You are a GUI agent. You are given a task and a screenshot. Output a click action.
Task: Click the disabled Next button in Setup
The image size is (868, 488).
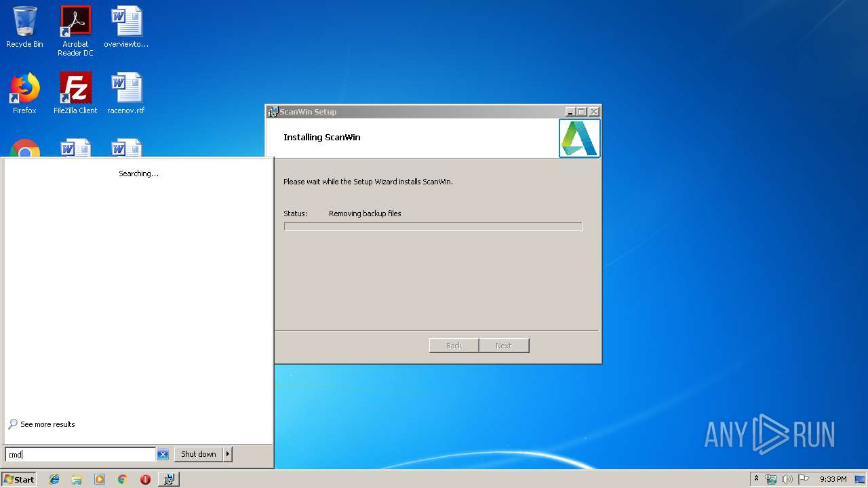[x=503, y=346]
